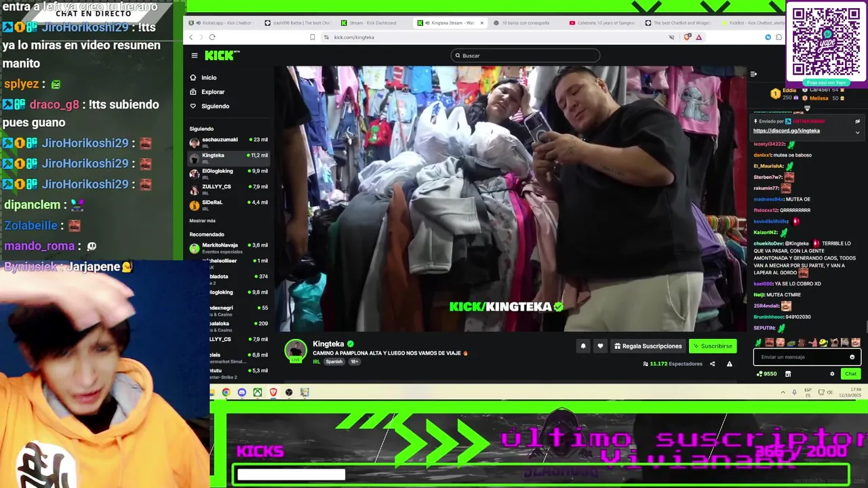Open the chat shop store icon
The image size is (868, 488).
pyautogui.click(x=788, y=374)
